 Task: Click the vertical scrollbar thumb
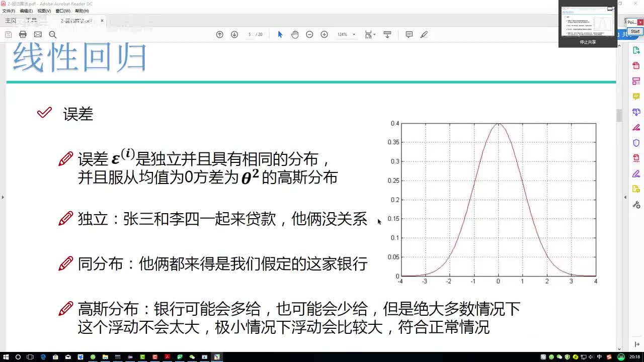tap(619, 115)
